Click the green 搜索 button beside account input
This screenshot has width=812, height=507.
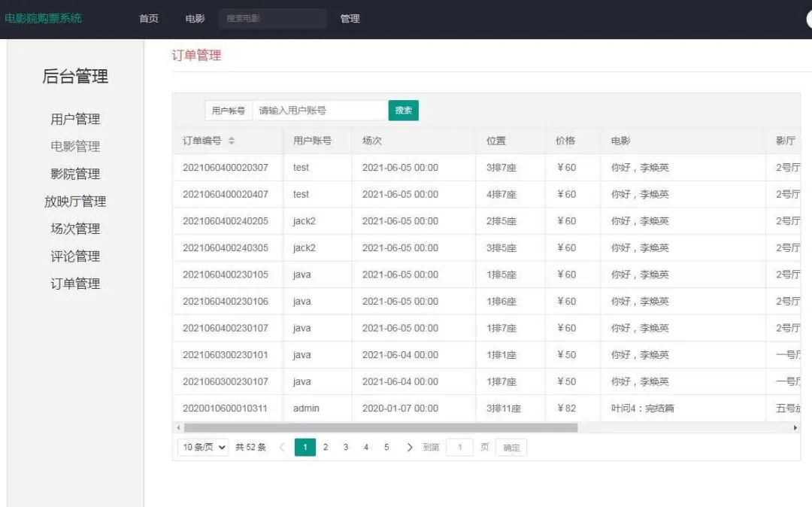tap(403, 110)
